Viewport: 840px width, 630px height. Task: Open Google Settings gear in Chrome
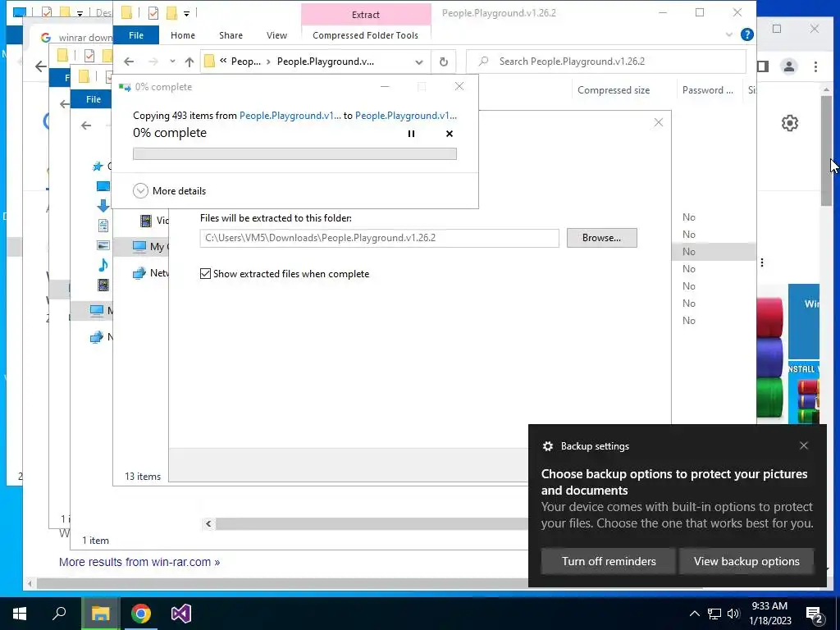coord(790,123)
